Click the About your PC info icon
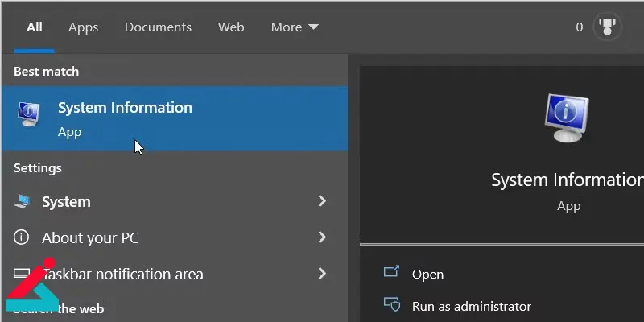 [x=22, y=237]
